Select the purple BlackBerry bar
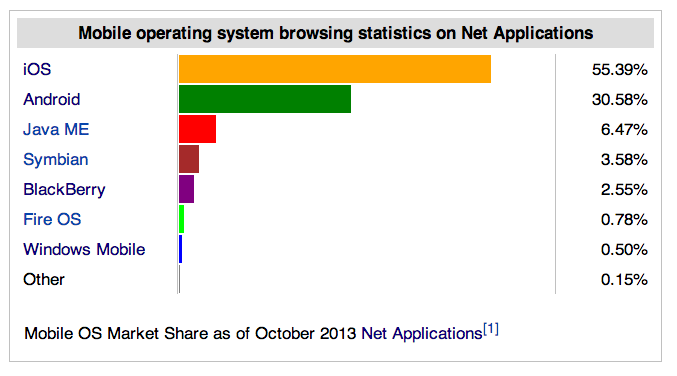Viewport: 677px width, 376px height. tap(187, 189)
